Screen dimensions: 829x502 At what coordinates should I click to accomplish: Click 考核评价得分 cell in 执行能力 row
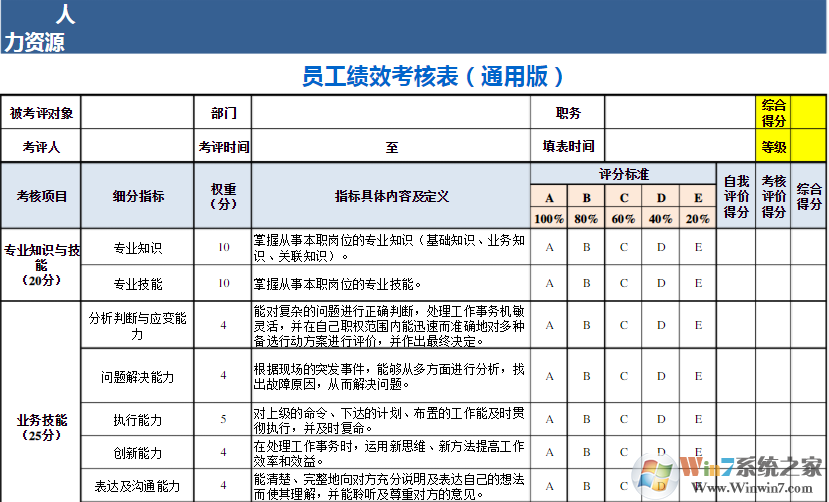[773, 420]
